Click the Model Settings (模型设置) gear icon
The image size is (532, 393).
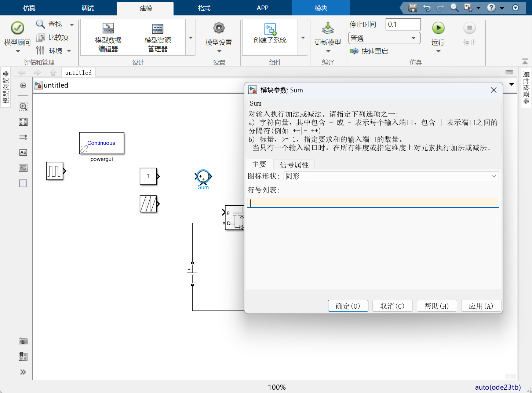tap(219, 28)
